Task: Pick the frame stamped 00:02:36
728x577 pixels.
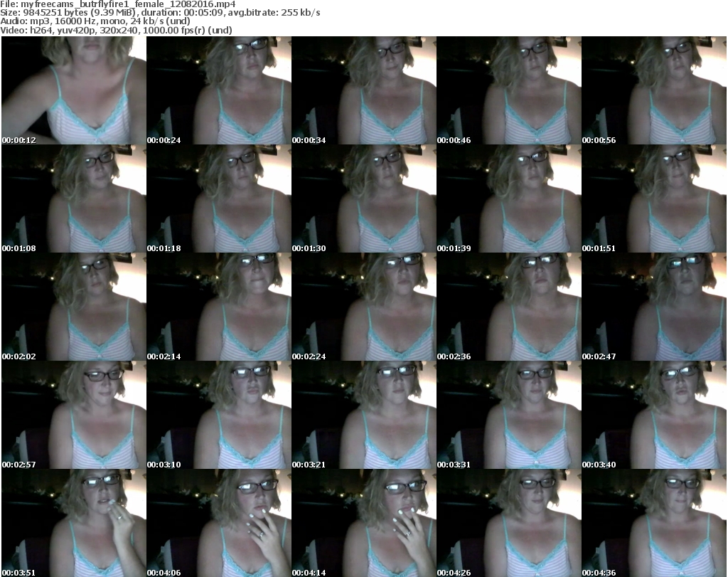Action: pos(509,307)
